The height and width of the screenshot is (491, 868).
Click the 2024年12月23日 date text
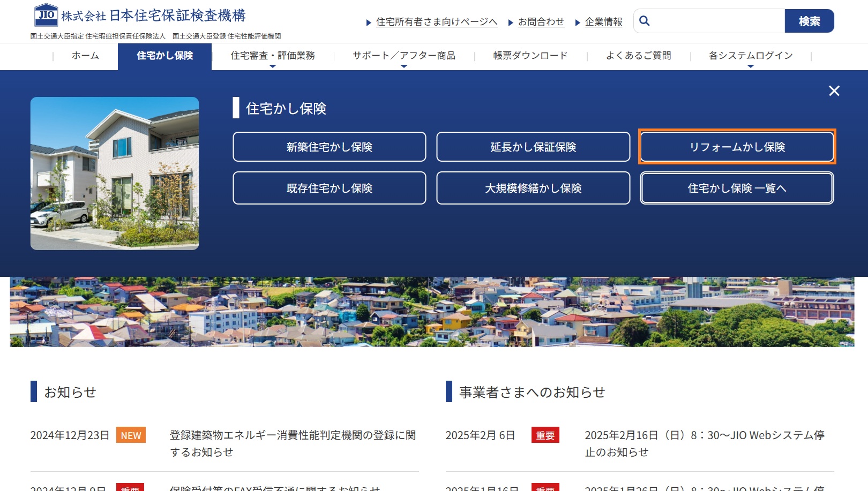tap(70, 435)
